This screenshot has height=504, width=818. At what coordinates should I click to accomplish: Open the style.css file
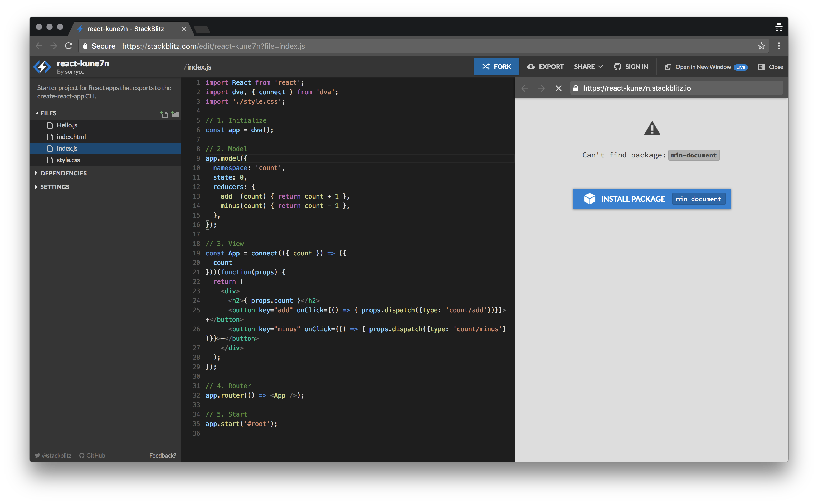[x=105, y=160]
